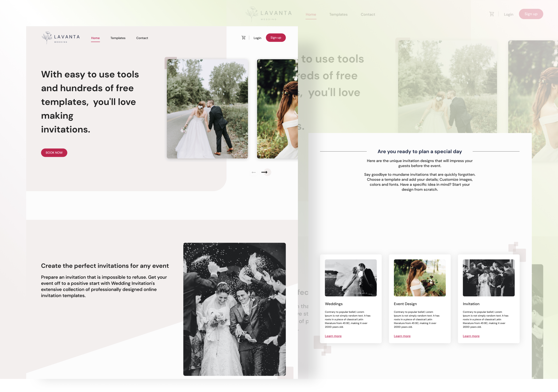Click Learn more on the Event Design card
Viewport: 558px width, 392px height.
pos(402,336)
